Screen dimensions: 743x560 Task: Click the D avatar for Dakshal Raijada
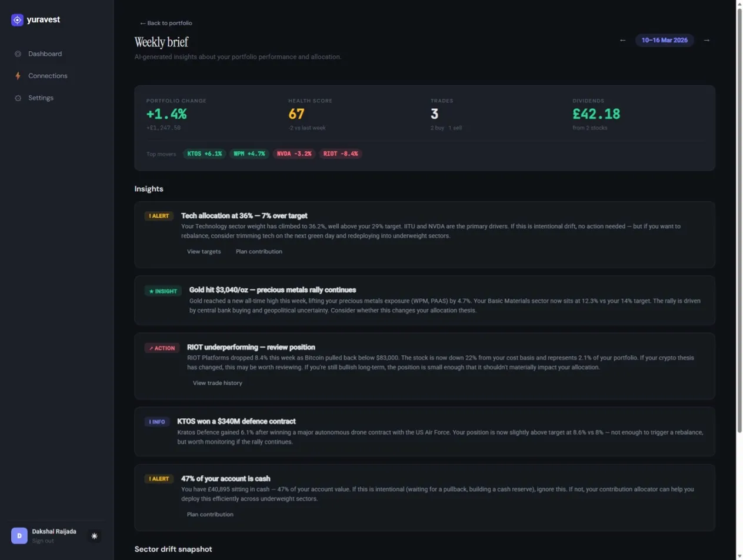click(x=19, y=535)
